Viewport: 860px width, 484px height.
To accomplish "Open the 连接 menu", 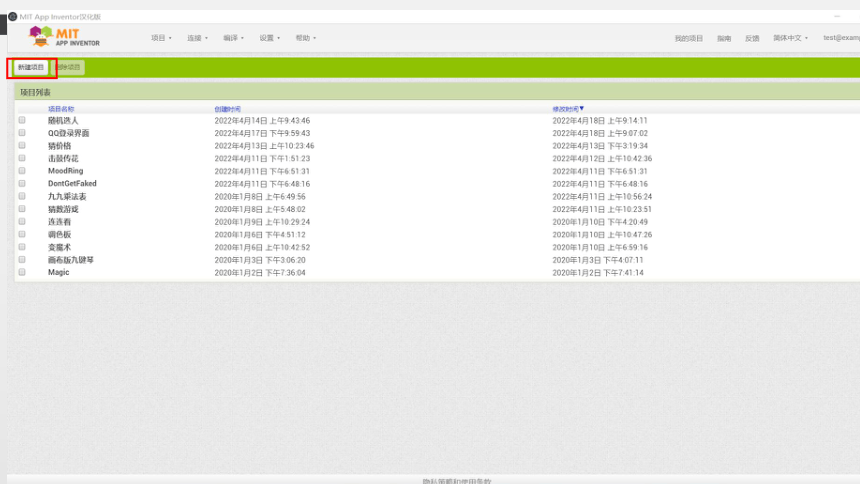I will tap(197, 38).
